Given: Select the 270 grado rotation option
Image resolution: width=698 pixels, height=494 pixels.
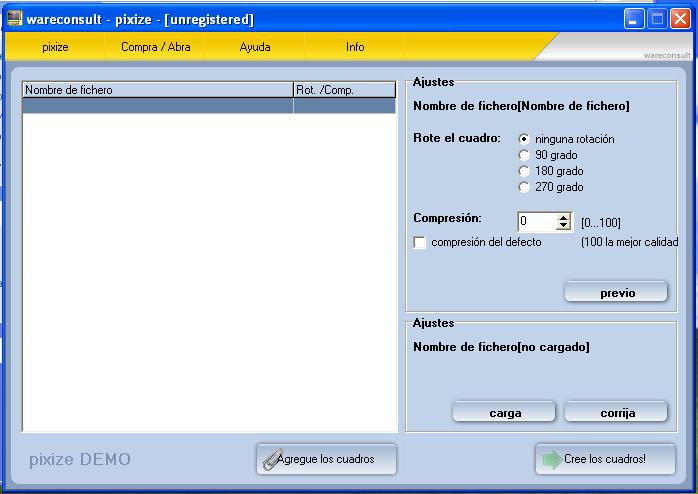Looking at the screenshot, I should pos(524,187).
